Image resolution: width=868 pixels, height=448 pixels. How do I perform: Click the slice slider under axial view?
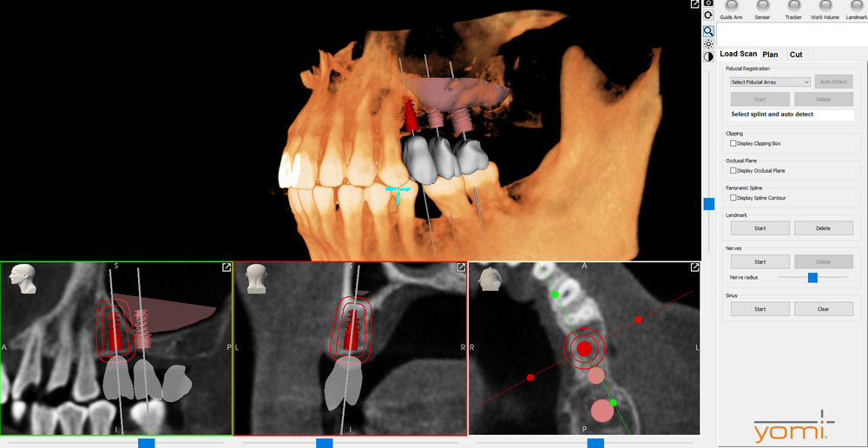click(595, 443)
